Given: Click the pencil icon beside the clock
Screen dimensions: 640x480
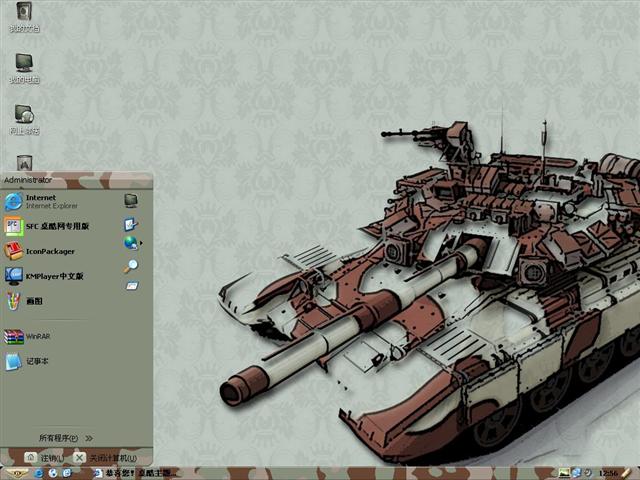Looking at the screenshot, I should 627,473.
